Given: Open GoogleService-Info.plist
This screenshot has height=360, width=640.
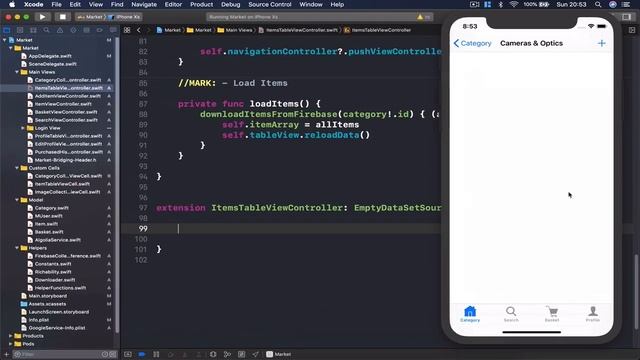Looking at the screenshot, I should click(57, 328).
